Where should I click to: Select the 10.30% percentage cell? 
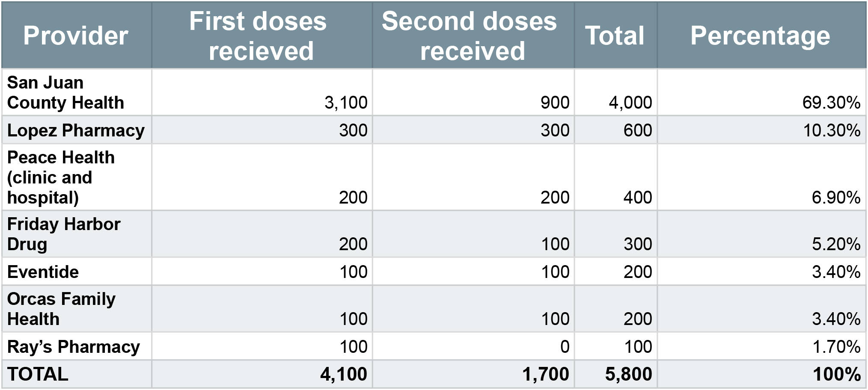pos(831,130)
